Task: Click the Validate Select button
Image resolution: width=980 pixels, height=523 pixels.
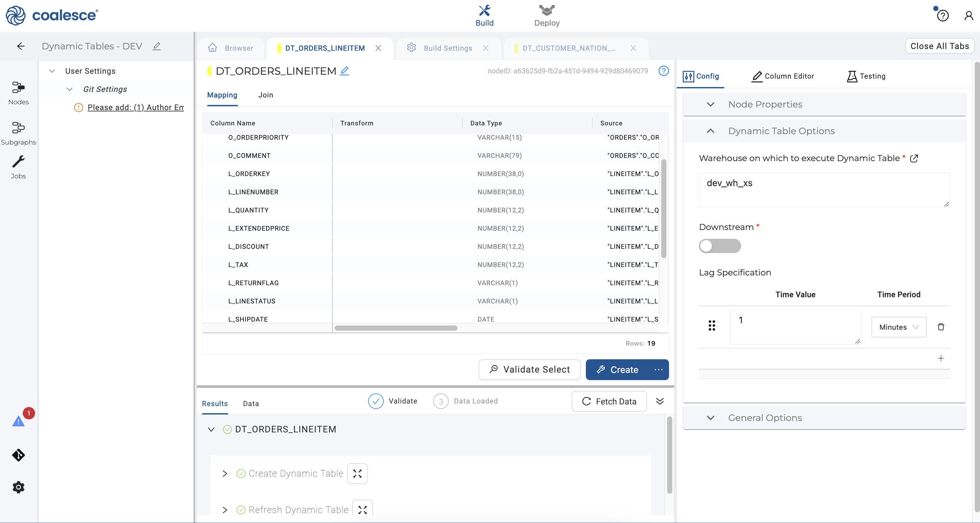Action: tap(529, 369)
